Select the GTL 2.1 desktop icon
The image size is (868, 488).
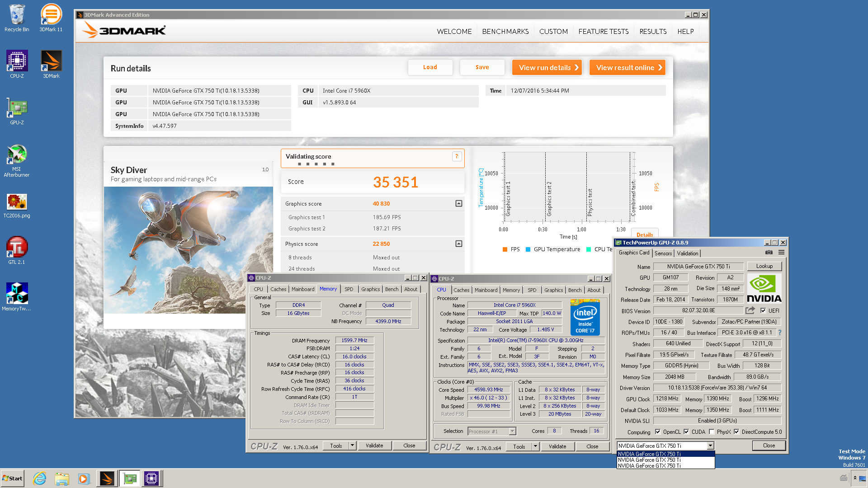click(17, 250)
